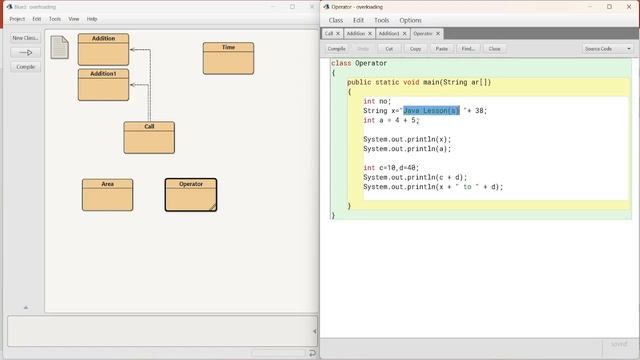Click the Find... toolbar button
640x360 pixels.
click(x=468, y=49)
